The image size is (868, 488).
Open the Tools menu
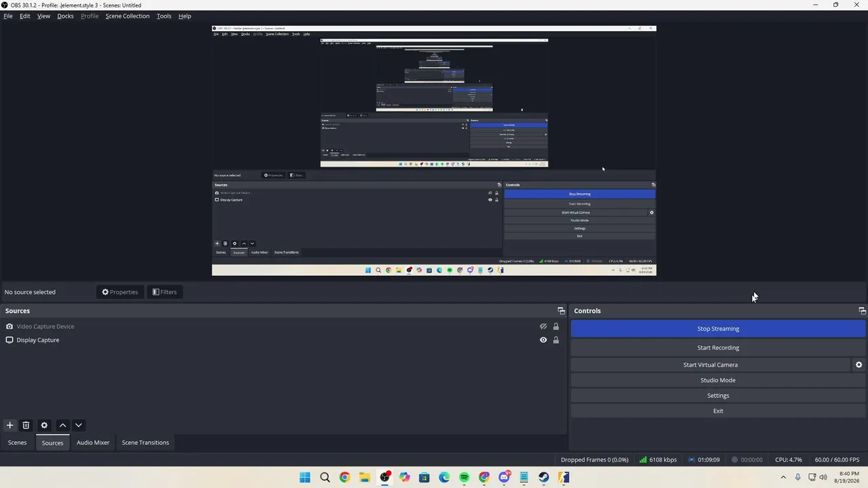click(164, 16)
